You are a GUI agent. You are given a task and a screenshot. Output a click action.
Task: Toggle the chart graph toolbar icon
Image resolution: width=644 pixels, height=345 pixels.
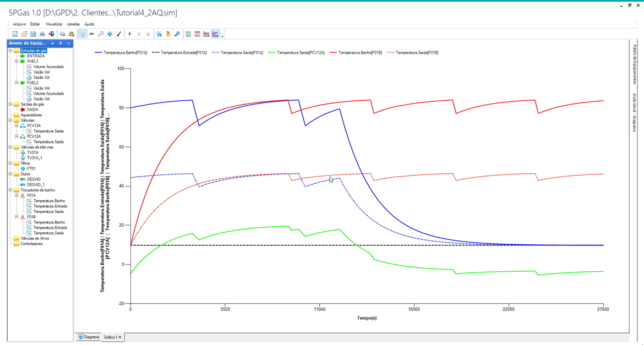pyautogui.click(x=216, y=34)
